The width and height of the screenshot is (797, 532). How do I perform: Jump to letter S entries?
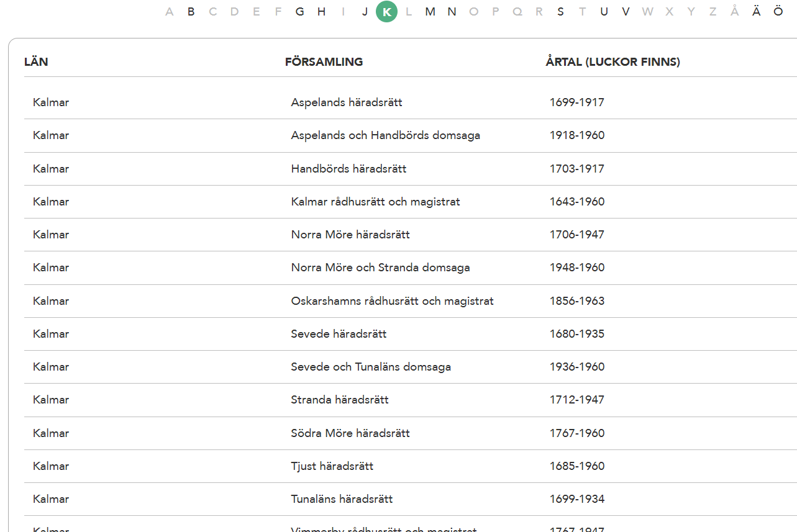560,11
